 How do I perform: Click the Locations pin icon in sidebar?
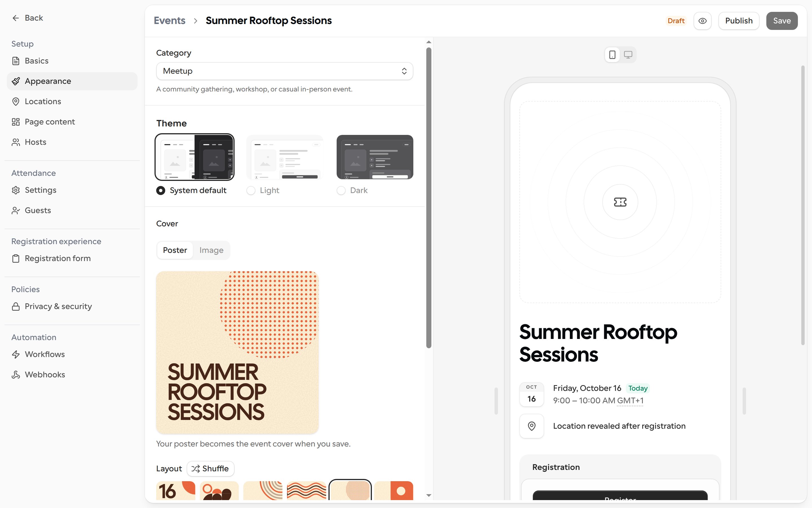coord(16,102)
